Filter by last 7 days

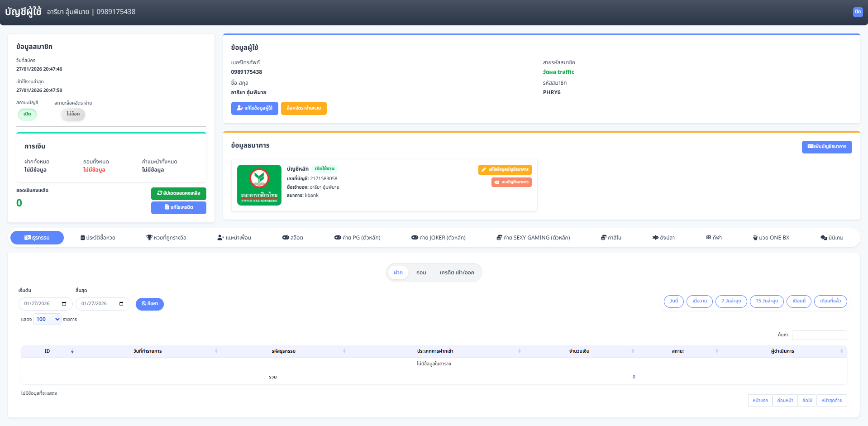click(731, 301)
